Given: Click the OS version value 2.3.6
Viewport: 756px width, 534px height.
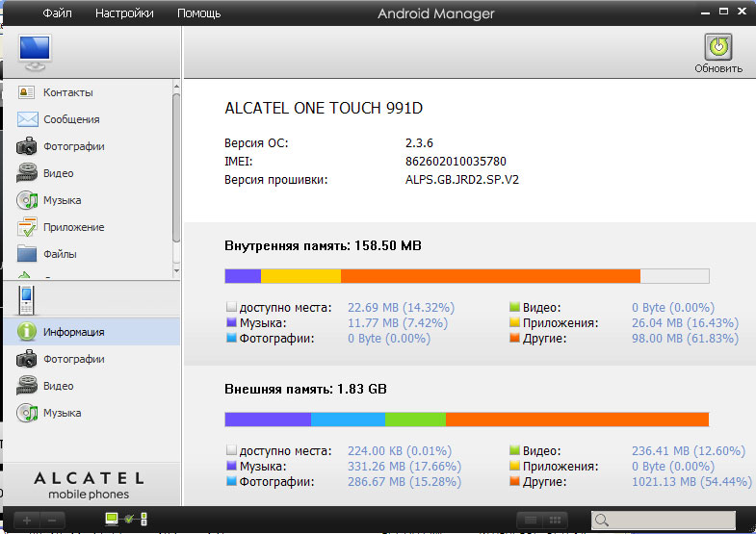Looking at the screenshot, I should point(419,143).
